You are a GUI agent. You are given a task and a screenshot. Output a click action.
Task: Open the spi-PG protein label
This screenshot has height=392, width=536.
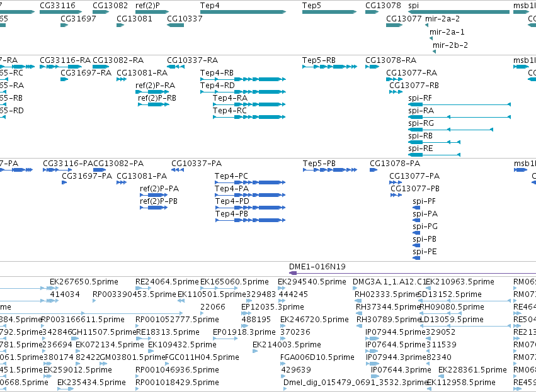(425, 227)
